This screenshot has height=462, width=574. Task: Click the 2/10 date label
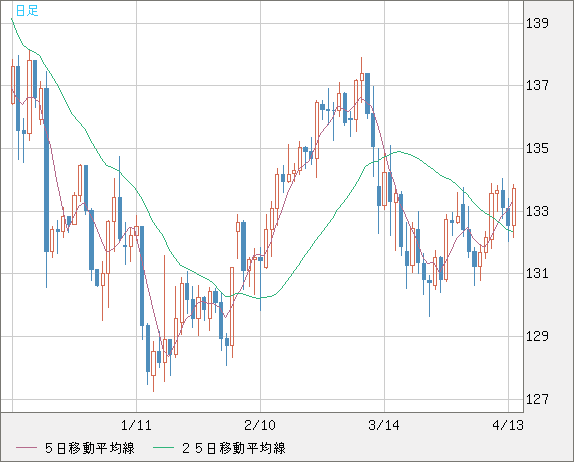coord(260,425)
